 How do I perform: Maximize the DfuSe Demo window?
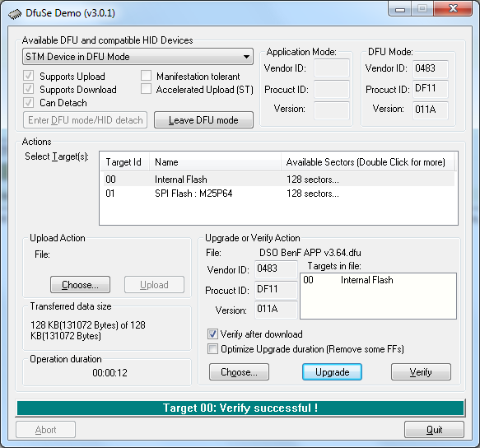pos(422,8)
